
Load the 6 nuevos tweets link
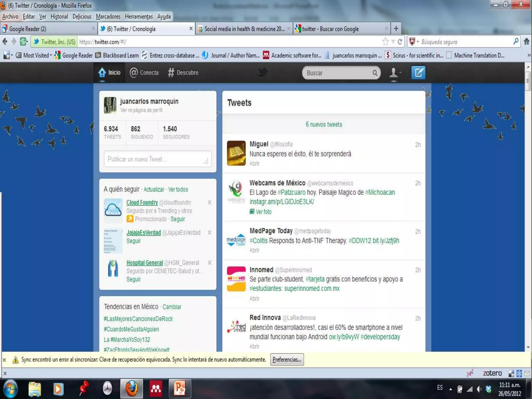(324, 124)
